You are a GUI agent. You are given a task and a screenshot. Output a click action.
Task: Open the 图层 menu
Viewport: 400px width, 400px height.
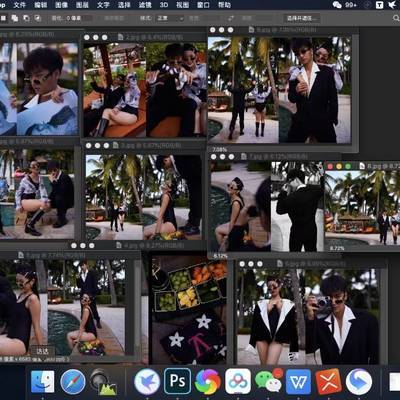coord(82,5)
